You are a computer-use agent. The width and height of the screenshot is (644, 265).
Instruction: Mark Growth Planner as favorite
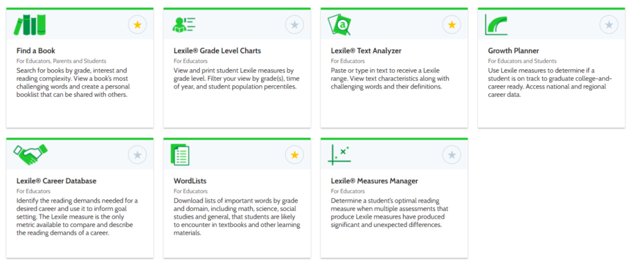(609, 25)
